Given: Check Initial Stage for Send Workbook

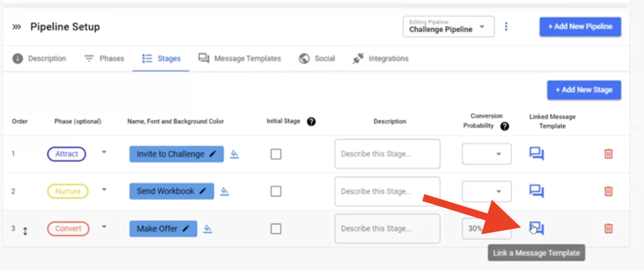Looking at the screenshot, I should coord(276,191).
